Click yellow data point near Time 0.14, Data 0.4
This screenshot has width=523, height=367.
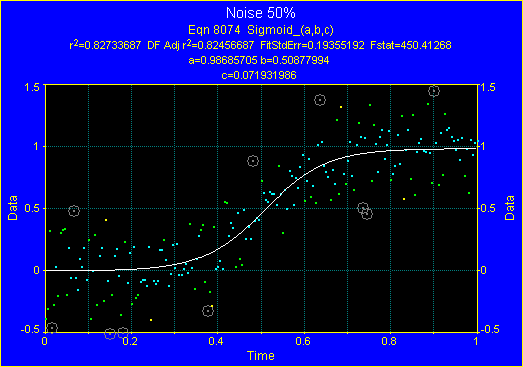coord(106,220)
